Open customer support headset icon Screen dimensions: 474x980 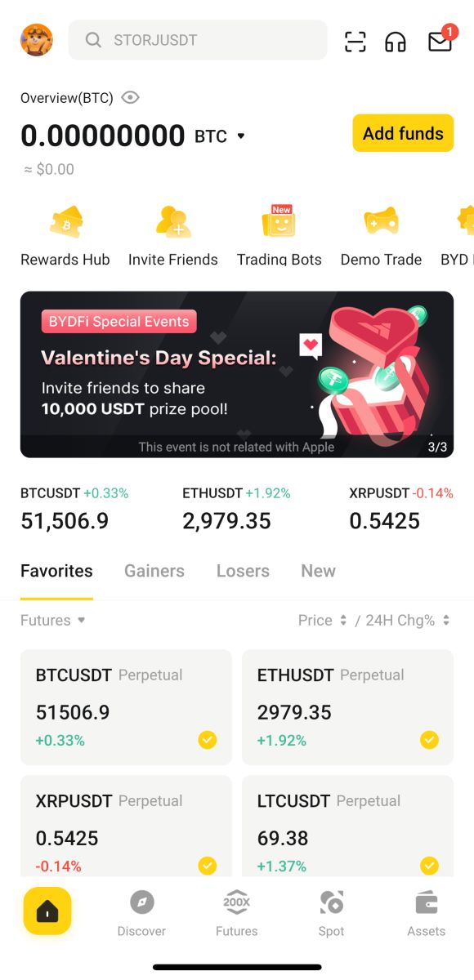(396, 39)
